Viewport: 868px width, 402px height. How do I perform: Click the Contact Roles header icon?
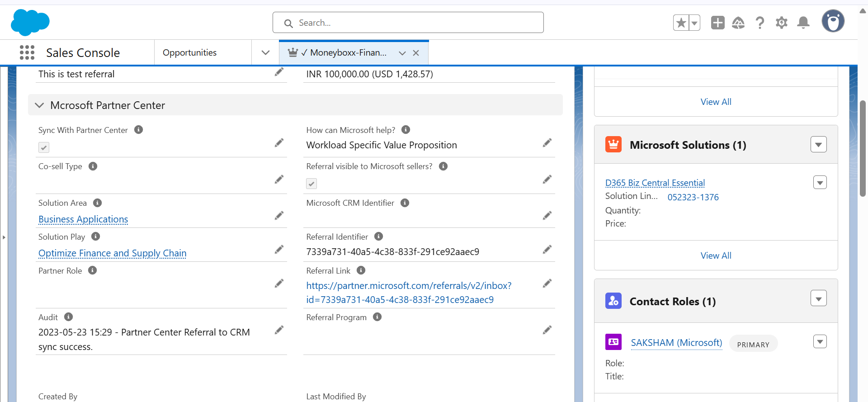click(x=613, y=301)
